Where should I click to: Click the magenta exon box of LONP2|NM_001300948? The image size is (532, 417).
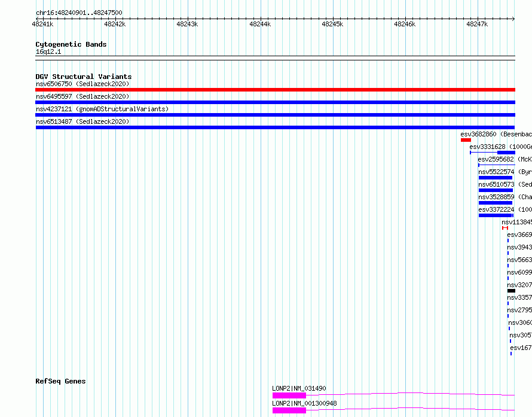[289, 410]
